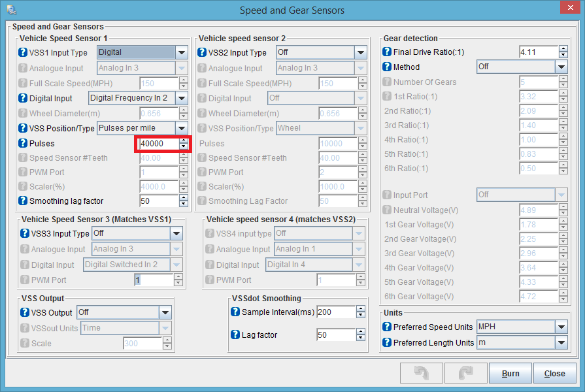Click the VSS3 PWM Port field
This screenshot has width=585, height=392.
(154, 280)
